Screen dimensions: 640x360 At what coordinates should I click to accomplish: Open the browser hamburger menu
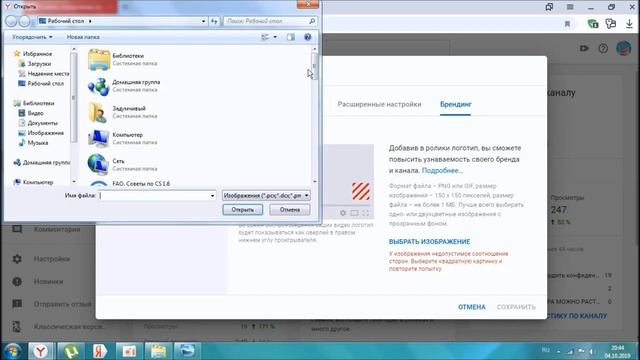[x=570, y=7]
